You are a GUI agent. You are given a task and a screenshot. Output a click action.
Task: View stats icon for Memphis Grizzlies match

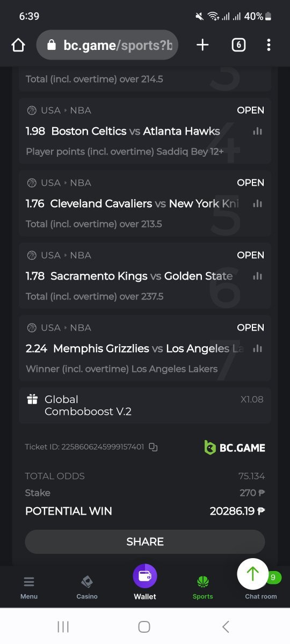coord(257,348)
